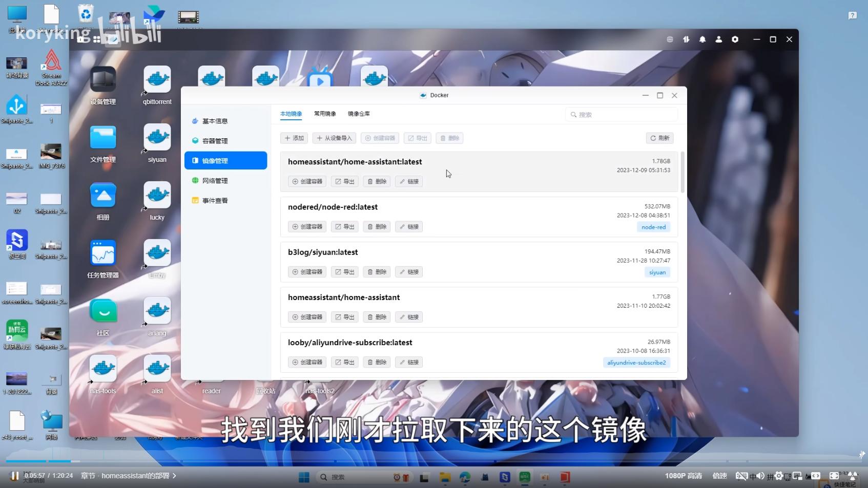868x488 pixels.
Task: Click 链接 under nodered/node-red:latest
Action: 409,227
